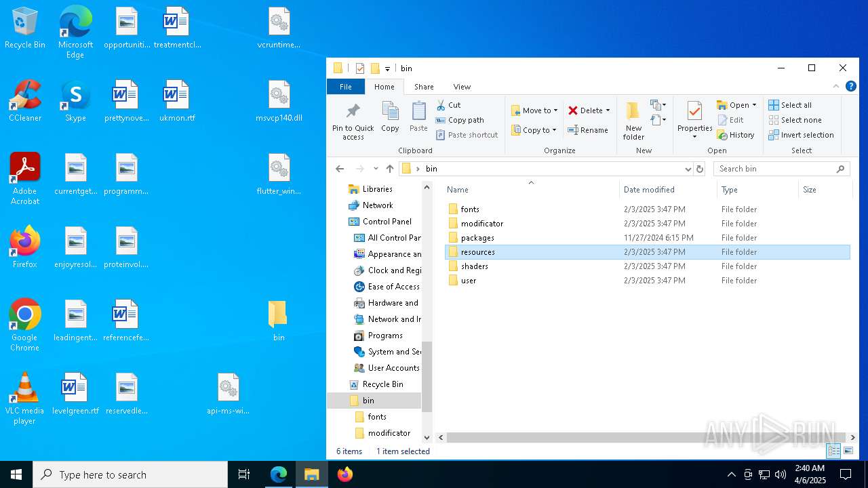This screenshot has height=488, width=868.
Task: Go back using the back arrow
Action: point(340,169)
